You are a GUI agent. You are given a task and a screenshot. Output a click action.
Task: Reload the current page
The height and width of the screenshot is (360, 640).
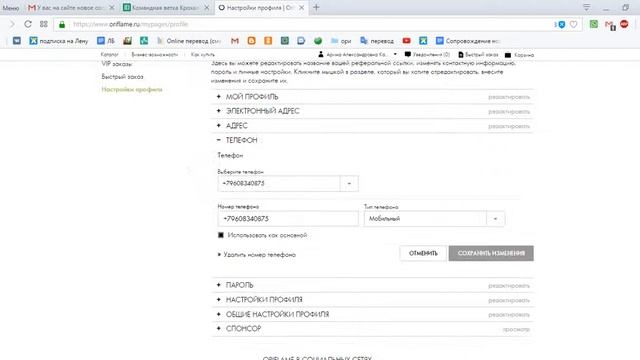pos(28,24)
